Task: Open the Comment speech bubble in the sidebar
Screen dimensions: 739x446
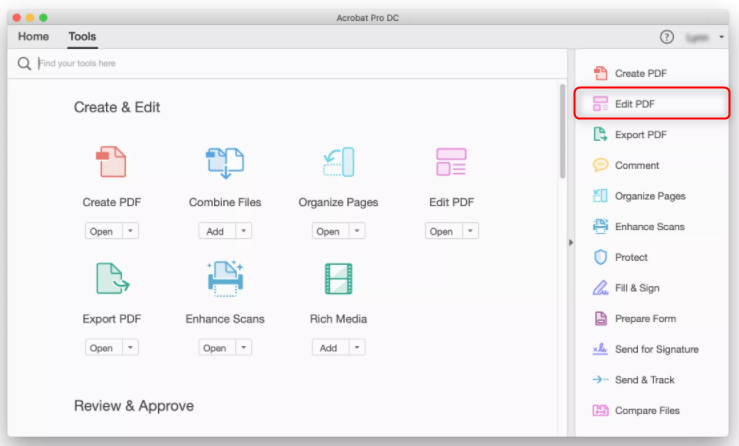Action: (x=600, y=165)
